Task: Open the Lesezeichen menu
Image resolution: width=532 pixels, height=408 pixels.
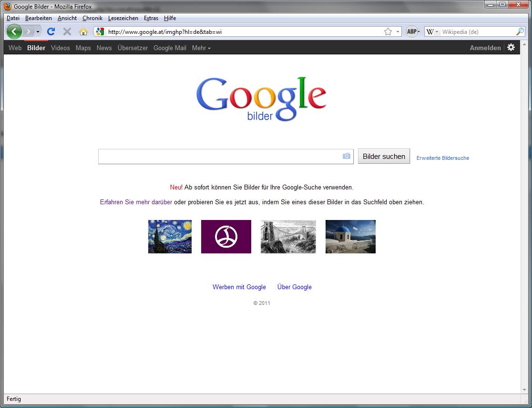Action: tap(123, 18)
